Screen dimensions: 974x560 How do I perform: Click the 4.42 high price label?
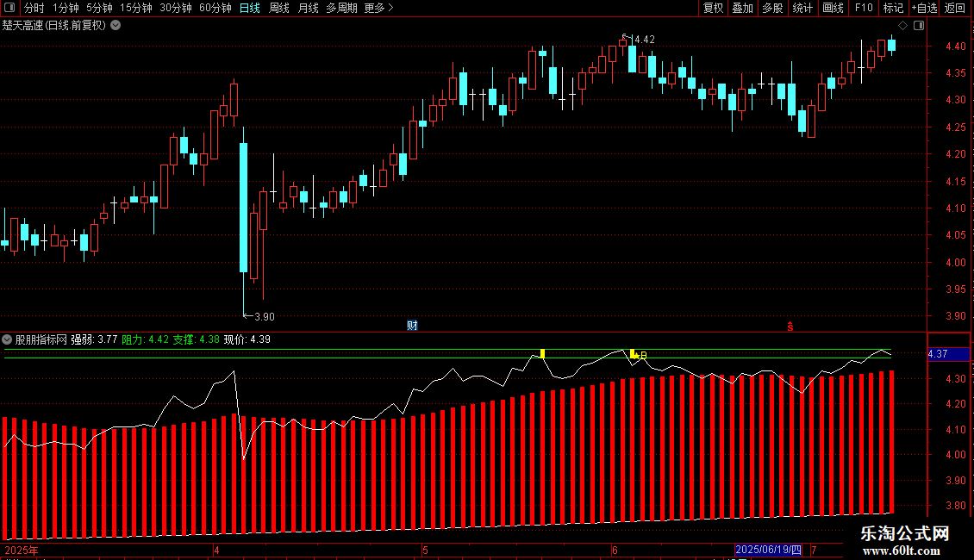tap(644, 40)
